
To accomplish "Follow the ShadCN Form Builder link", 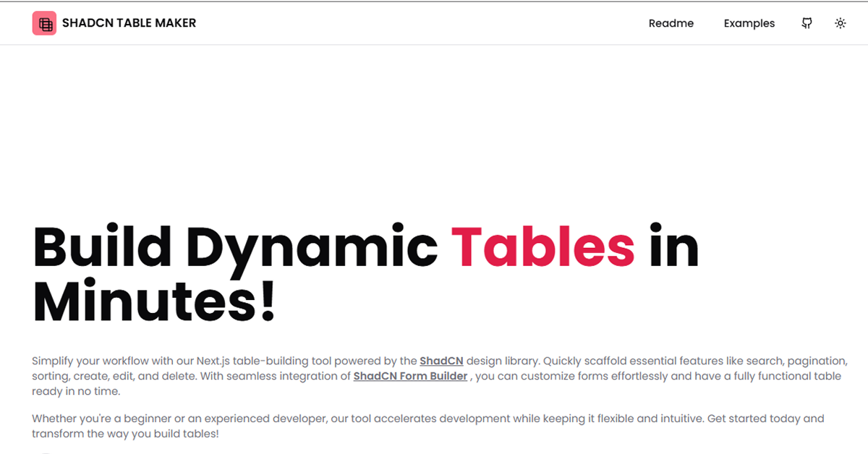I will tap(410, 376).
